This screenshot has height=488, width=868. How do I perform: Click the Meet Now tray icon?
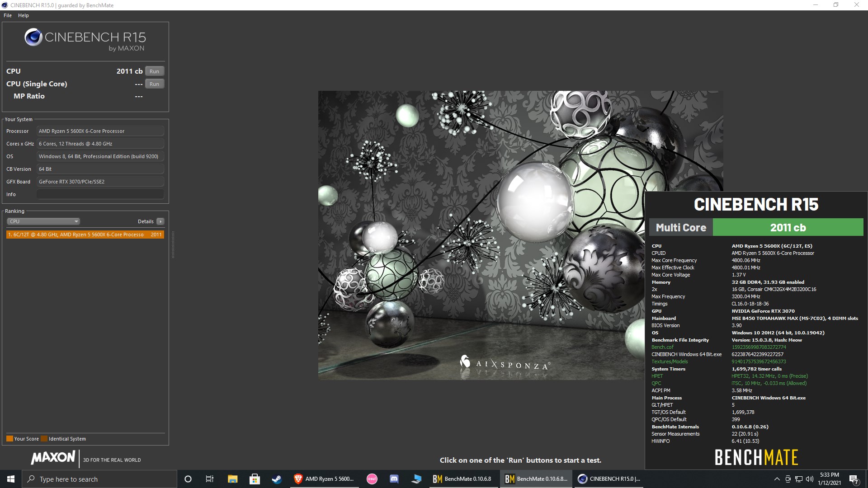coord(788,479)
